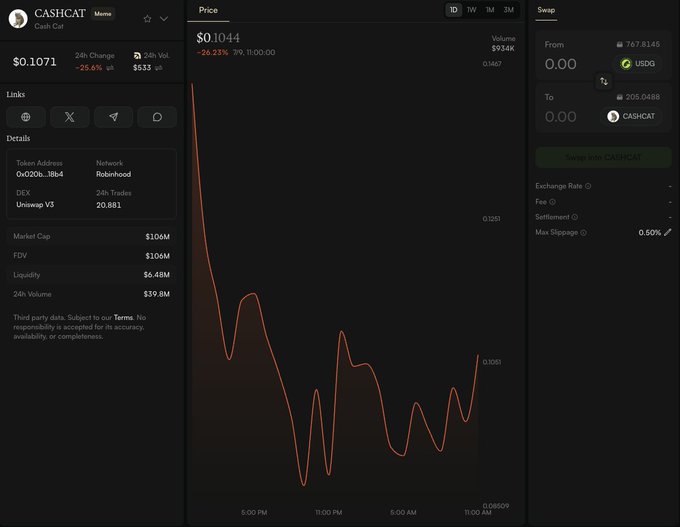
Task: Copy the token address 0x020b...18b4
Action: (39, 174)
